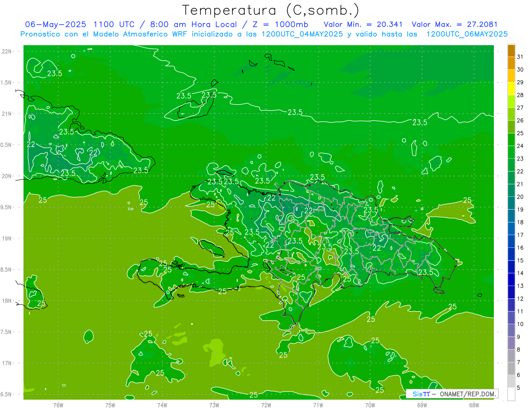Click the '1.5N' latitude axis label

[x=6, y=83]
